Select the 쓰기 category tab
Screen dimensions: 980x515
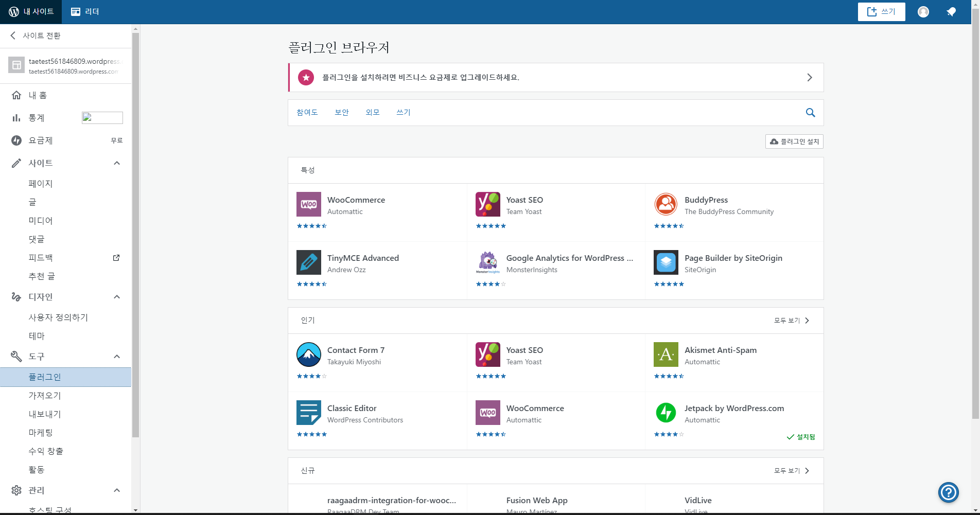coord(404,112)
